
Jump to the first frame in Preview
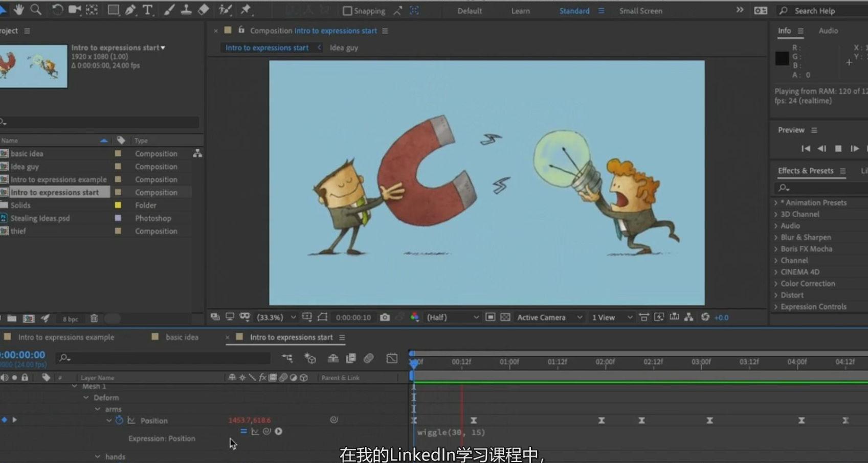point(806,149)
